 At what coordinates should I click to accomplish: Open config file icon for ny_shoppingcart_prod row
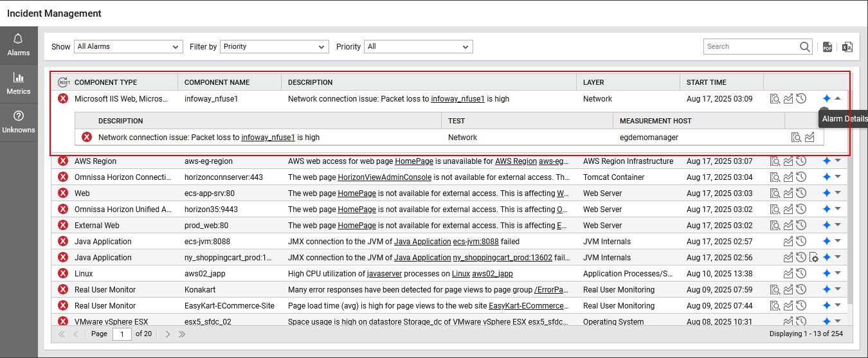814,258
